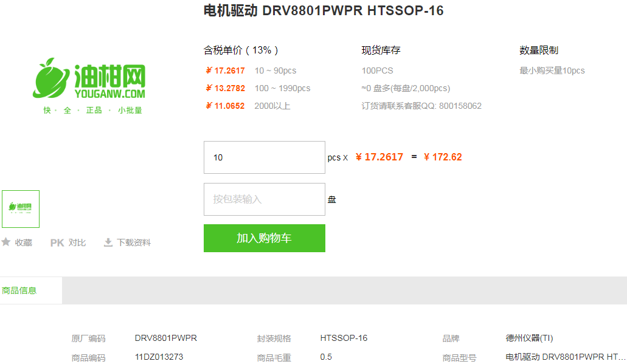Click the gross weight value 0.5
This screenshot has width=627, height=364.
(326, 357)
